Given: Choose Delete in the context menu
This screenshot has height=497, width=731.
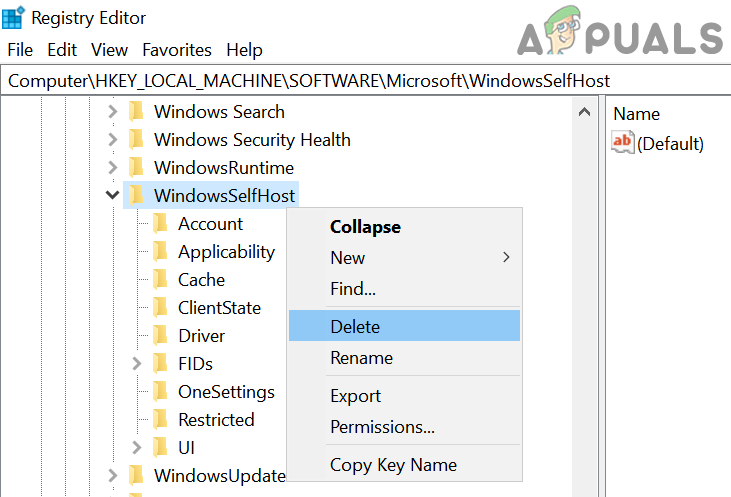Looking at the screenshot, I should pyautogui.click(x=404, y=326).
